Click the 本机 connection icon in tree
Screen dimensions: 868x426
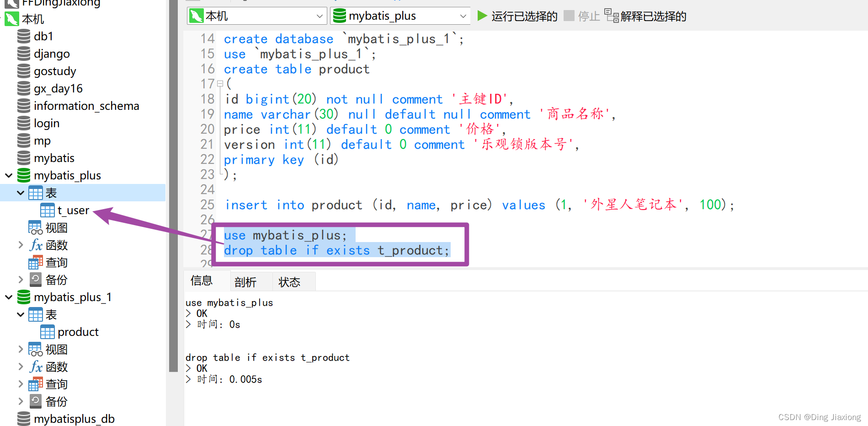12,19
